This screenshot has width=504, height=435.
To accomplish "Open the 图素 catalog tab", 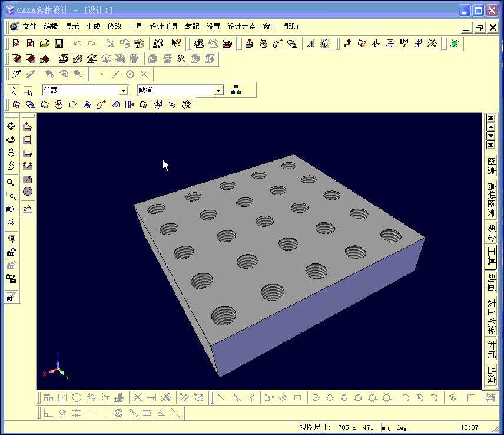I will click(x=491, y=166).
